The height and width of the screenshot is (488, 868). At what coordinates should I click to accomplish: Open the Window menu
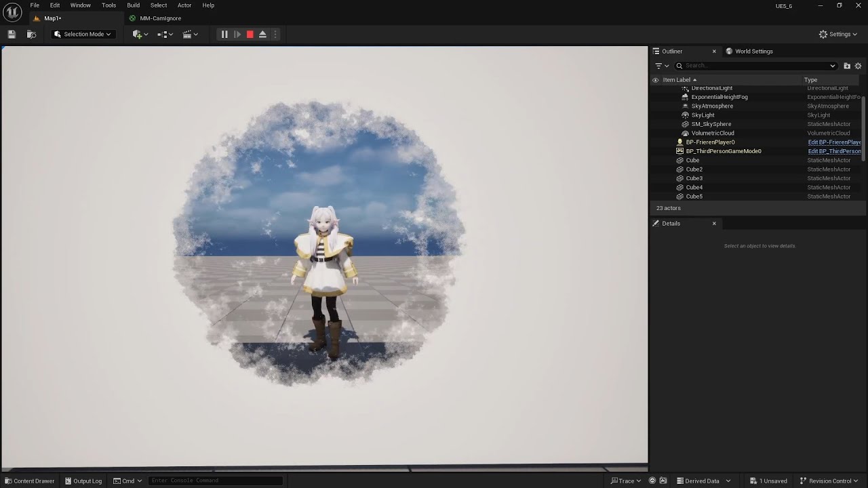point(81,5)
